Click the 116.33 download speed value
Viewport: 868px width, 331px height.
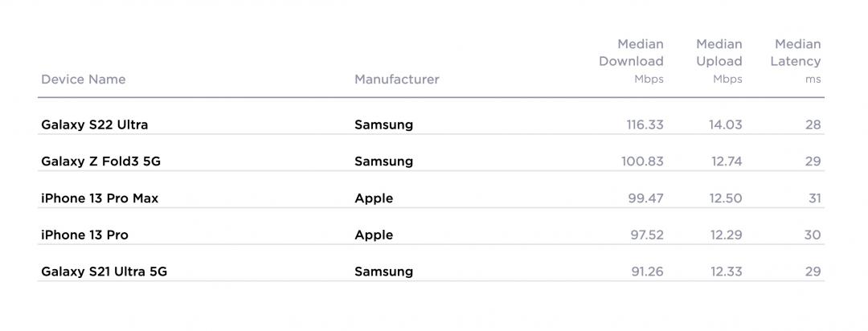point(645,125)
